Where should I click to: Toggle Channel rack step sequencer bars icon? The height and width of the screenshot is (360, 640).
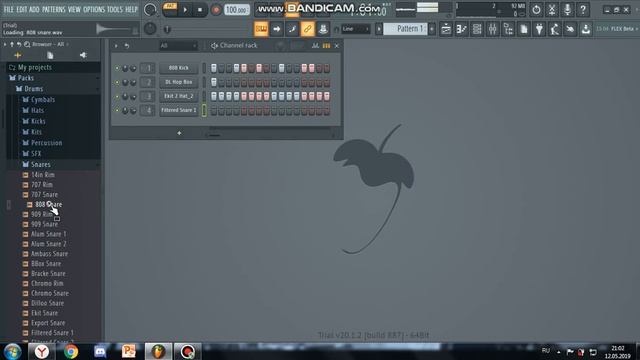[x=326, y=46]
